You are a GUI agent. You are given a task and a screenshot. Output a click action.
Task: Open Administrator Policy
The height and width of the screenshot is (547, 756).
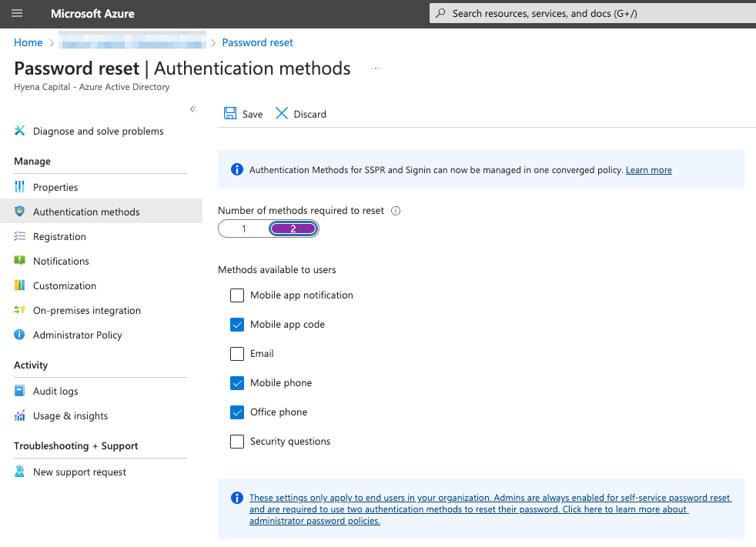(78, 335)
